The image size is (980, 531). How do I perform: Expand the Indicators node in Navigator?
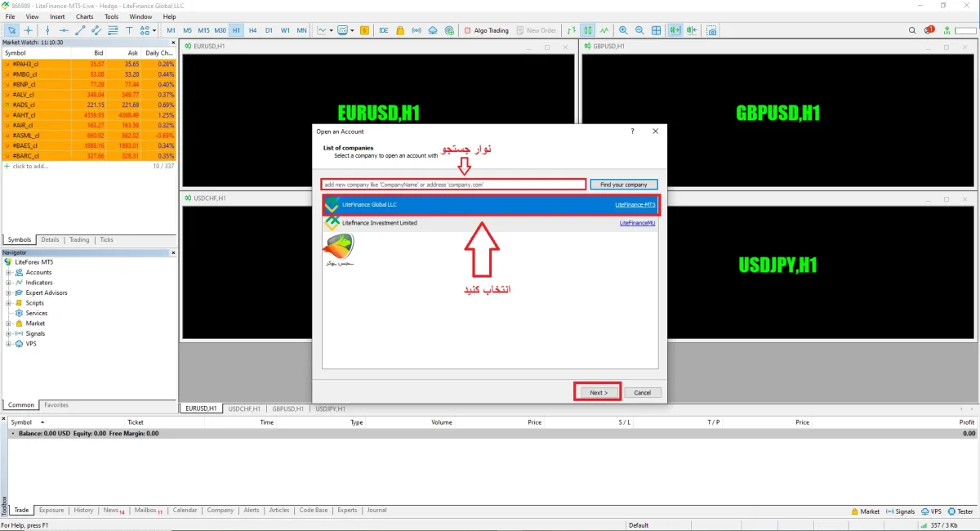pyautogui.click(x=8, y=283)
